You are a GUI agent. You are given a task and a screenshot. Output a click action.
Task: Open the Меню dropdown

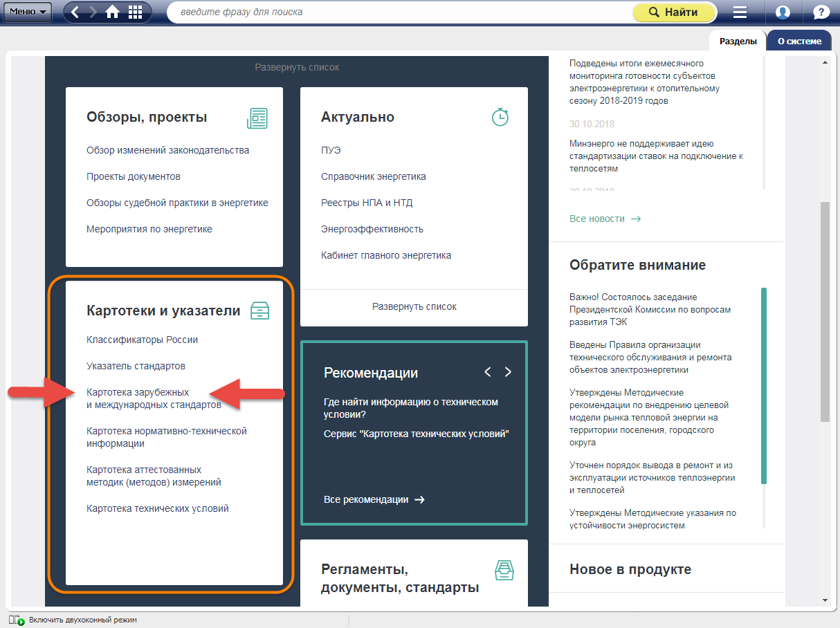point(28,12)
